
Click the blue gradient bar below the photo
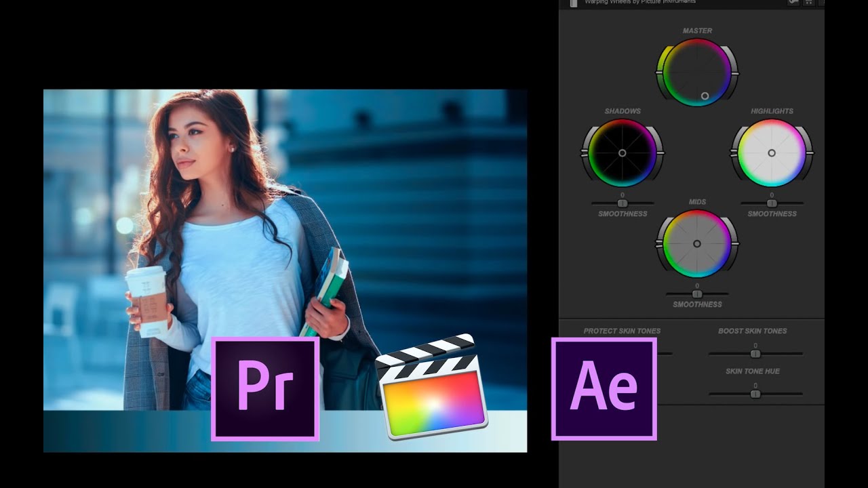[x=285, y=431]
